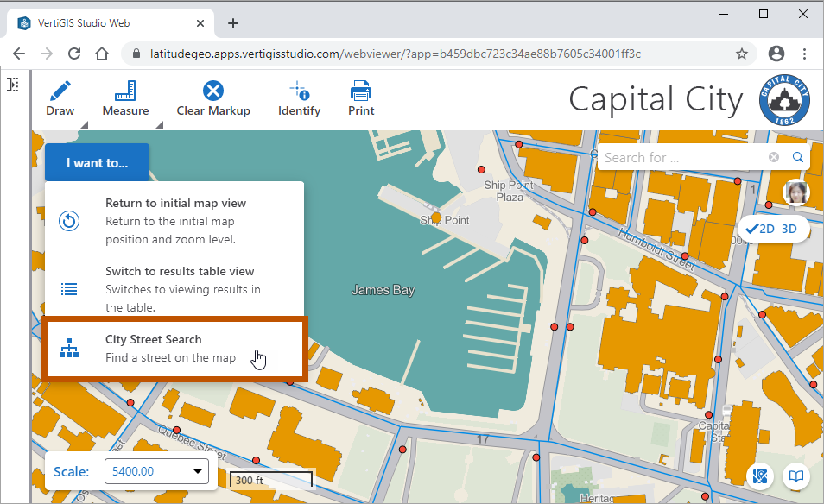Switch the map to 2D view
Viewport: 824px width, 504px height.
pos(760,229)
